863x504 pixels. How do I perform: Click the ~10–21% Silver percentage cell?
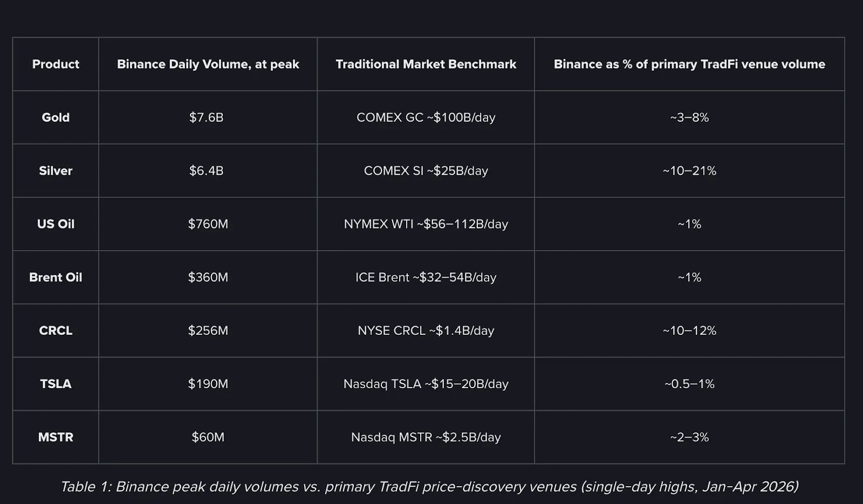(x=689, y=171)
